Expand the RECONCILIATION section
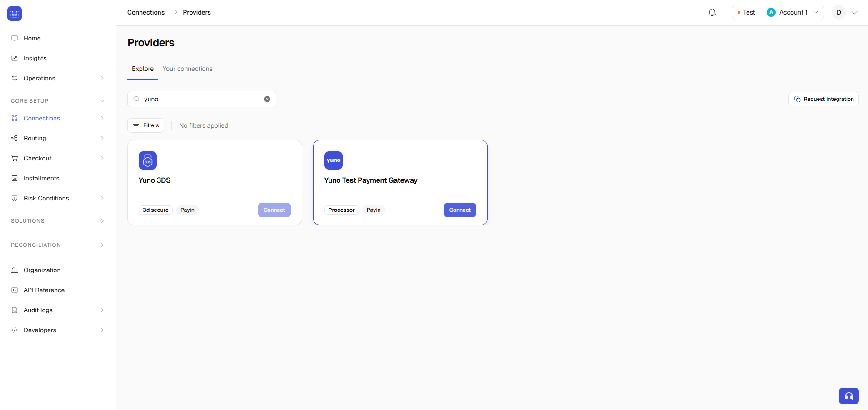 pos(102,245)
